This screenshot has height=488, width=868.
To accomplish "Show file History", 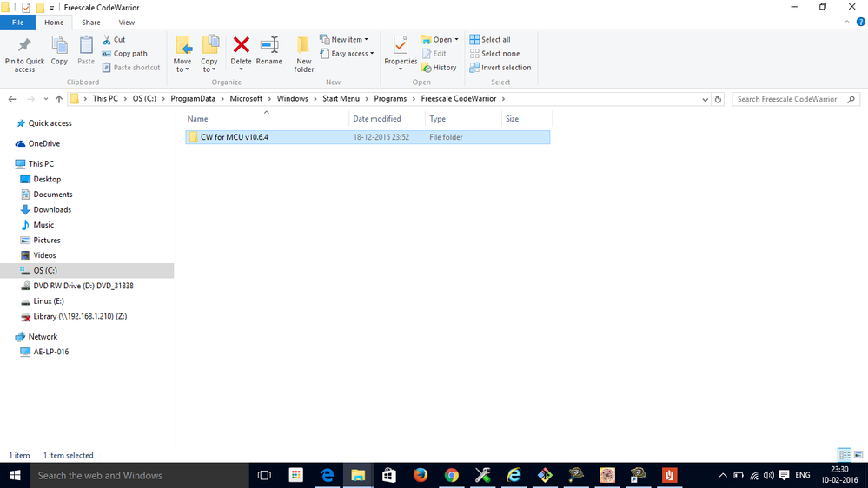I will [x=439, y=68].
